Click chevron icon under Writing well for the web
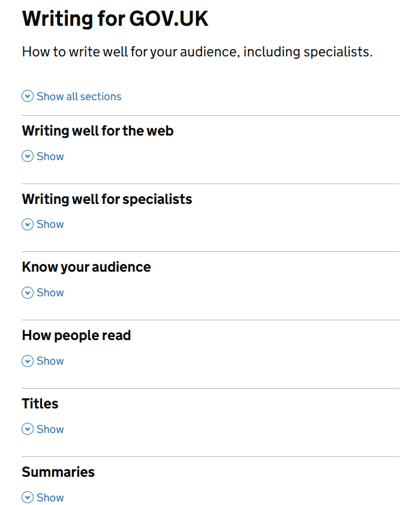 (x=28, y=157)
